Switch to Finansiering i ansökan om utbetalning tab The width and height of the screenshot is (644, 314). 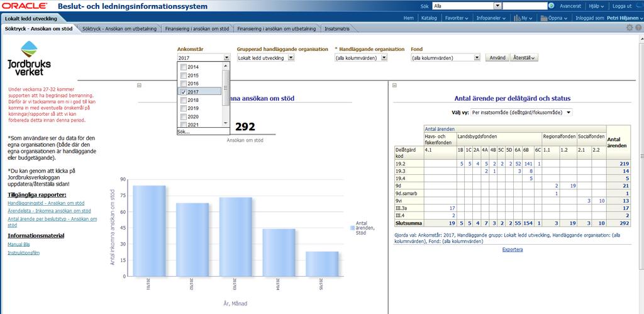coord(277,29)
